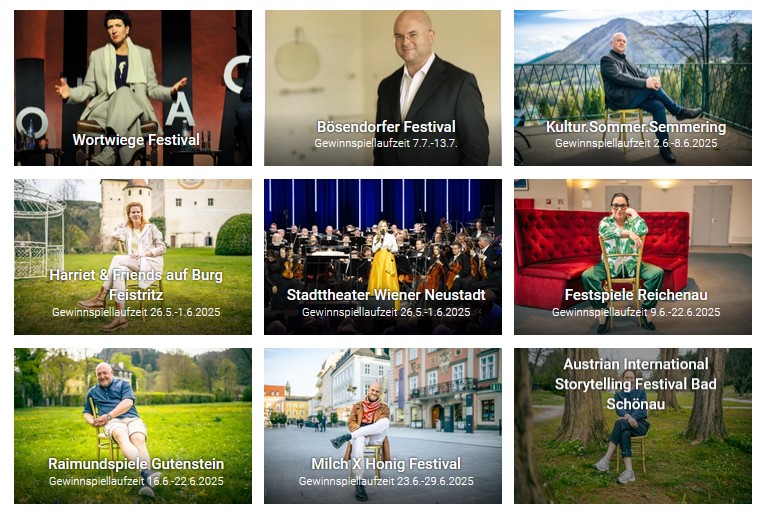Click the Wortwiege Festival title text
Viewport: 760px width, 513px height.
(x=136, y=140)
